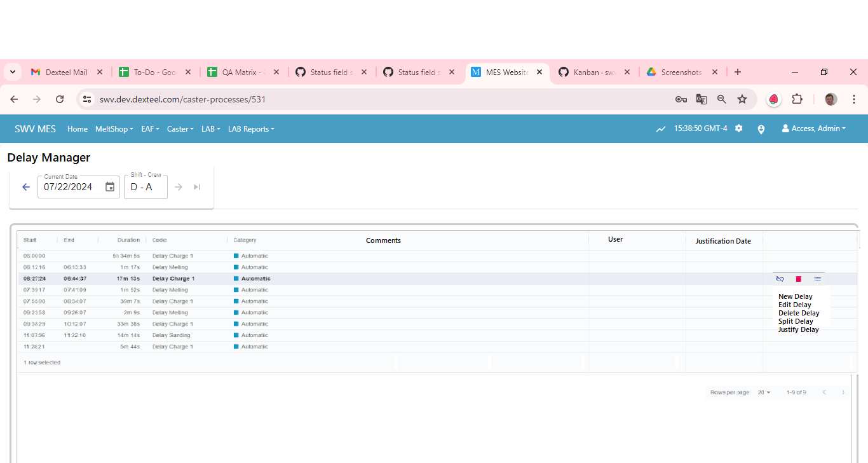868x463 pixels.
Task: Click the settings gear in MES navbar
Action: (x=738, y=128)
